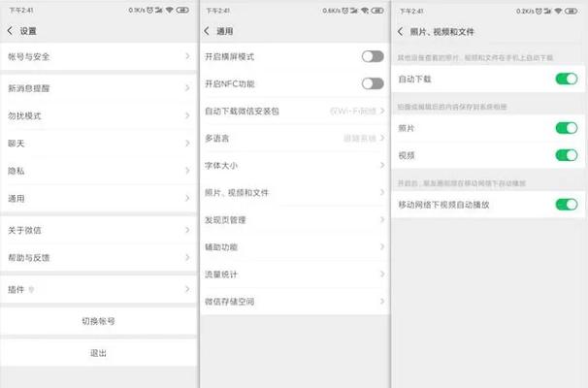Open 关于微信 entry
The width and height of the screenshot is (588, 388).
point(99,230)
